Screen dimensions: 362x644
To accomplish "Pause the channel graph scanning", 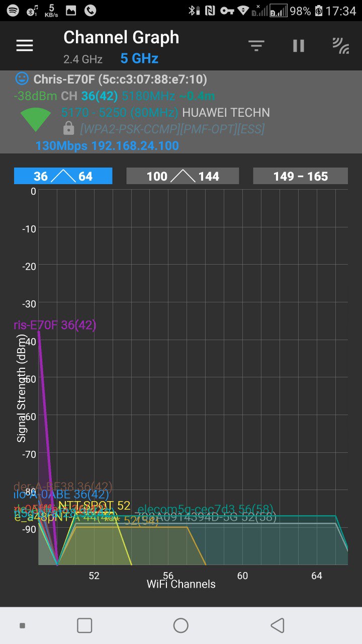I will [x=299, y=46].
